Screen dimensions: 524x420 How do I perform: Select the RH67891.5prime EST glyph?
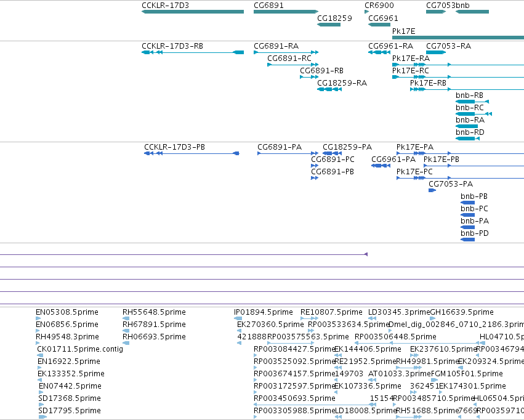coord(126,331)
